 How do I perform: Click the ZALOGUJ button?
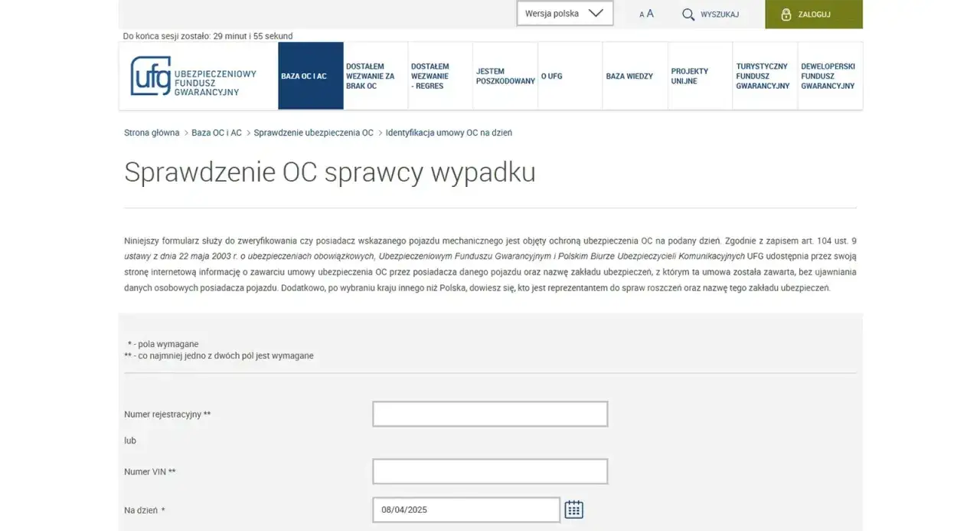tap(814, 14)
